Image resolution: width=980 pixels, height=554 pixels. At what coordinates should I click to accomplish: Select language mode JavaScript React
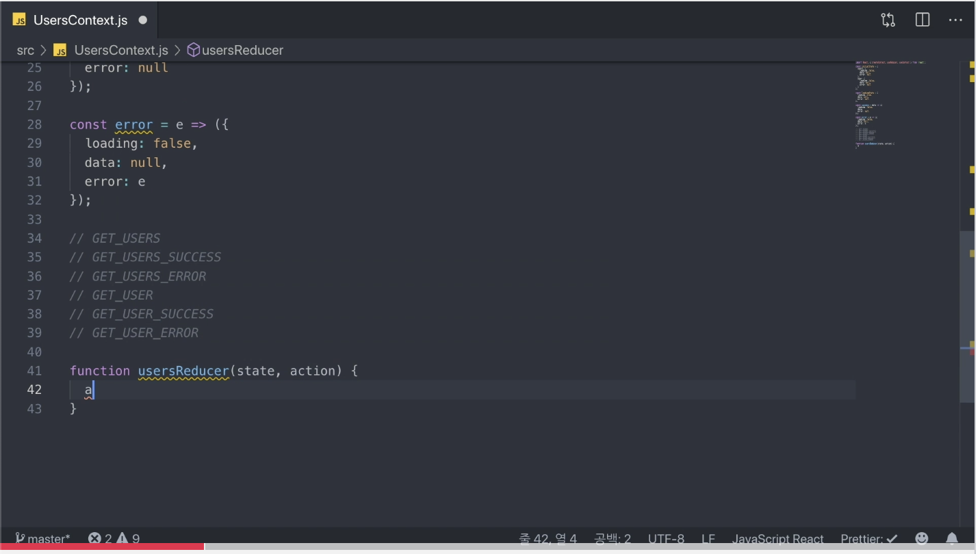point(778,539)
